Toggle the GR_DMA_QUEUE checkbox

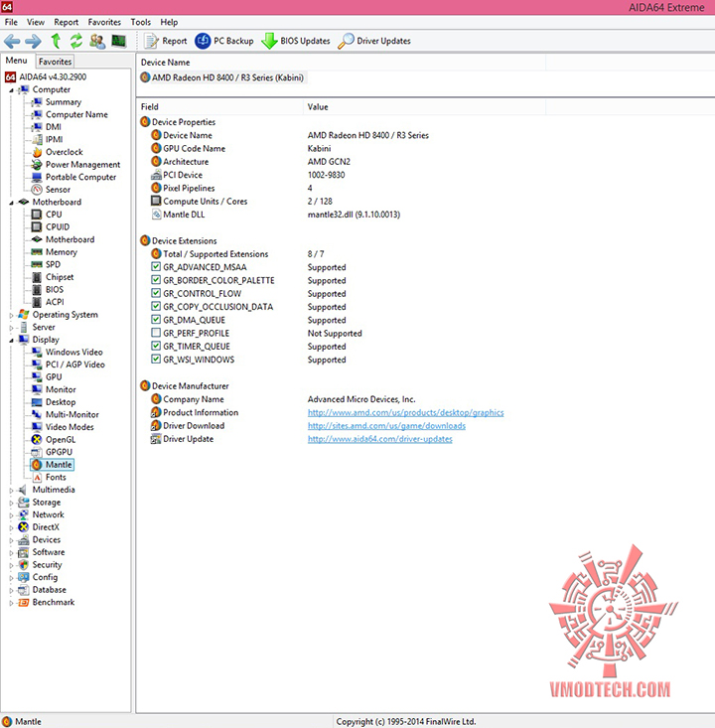point(156,320)
